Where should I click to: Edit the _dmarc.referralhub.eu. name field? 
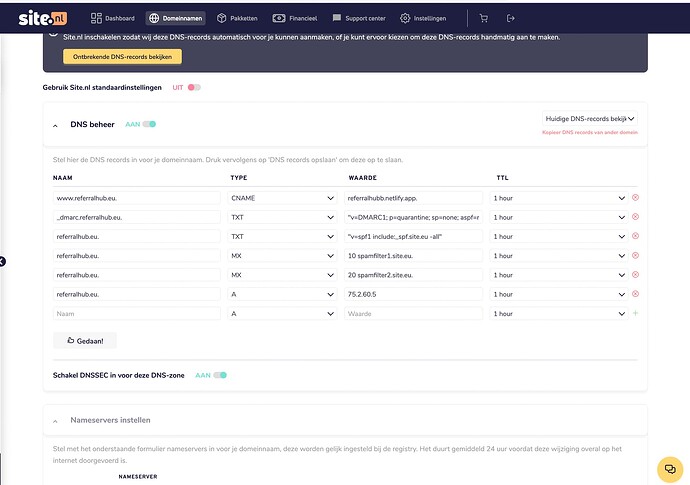[x=136, y=217]
